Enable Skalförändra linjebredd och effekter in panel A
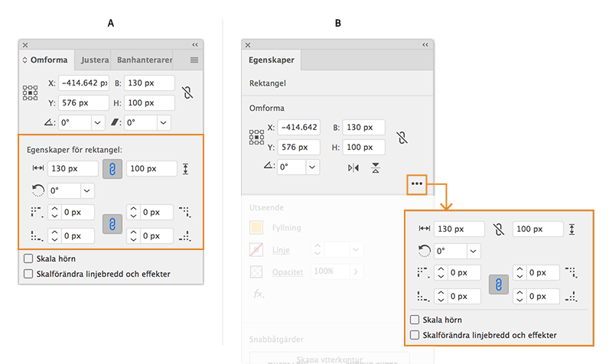The width and height of the screenshot is (612, 364). tap(29, 273)
